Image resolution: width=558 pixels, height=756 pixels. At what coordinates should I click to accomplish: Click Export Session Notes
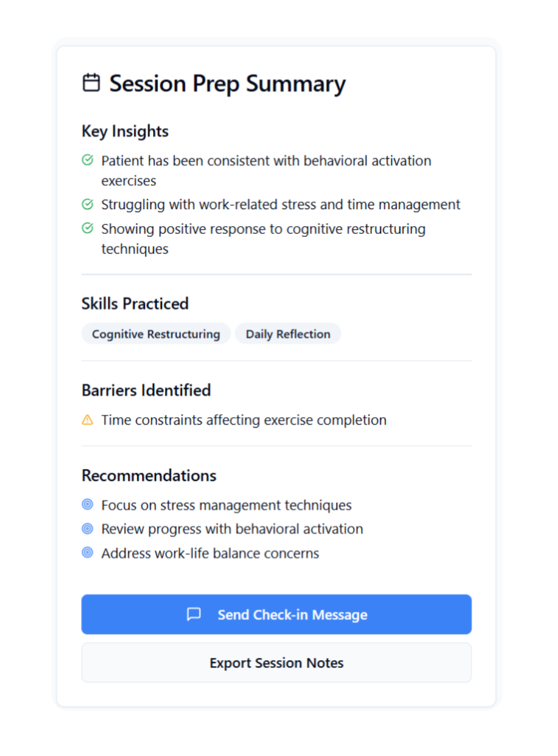click(276, 662)
